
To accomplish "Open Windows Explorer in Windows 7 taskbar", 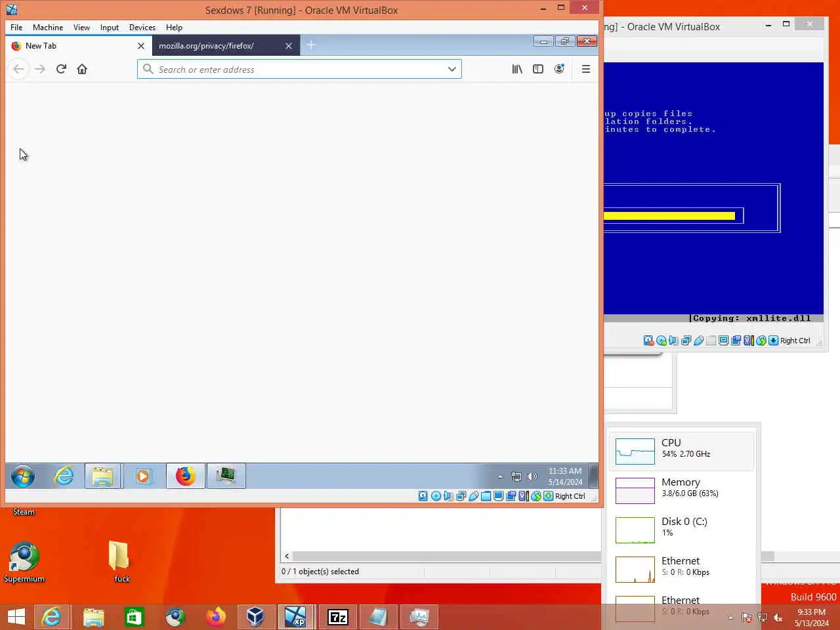I will [103, 476].
